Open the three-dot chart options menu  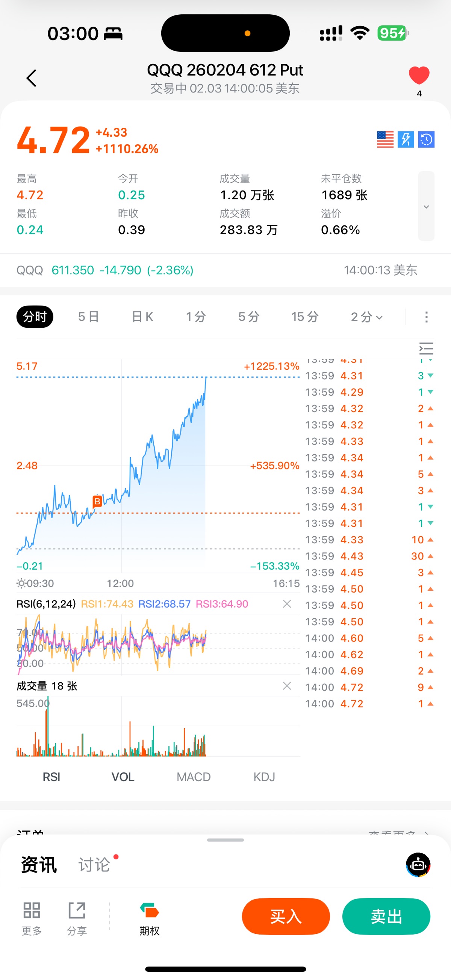[426, 317]
